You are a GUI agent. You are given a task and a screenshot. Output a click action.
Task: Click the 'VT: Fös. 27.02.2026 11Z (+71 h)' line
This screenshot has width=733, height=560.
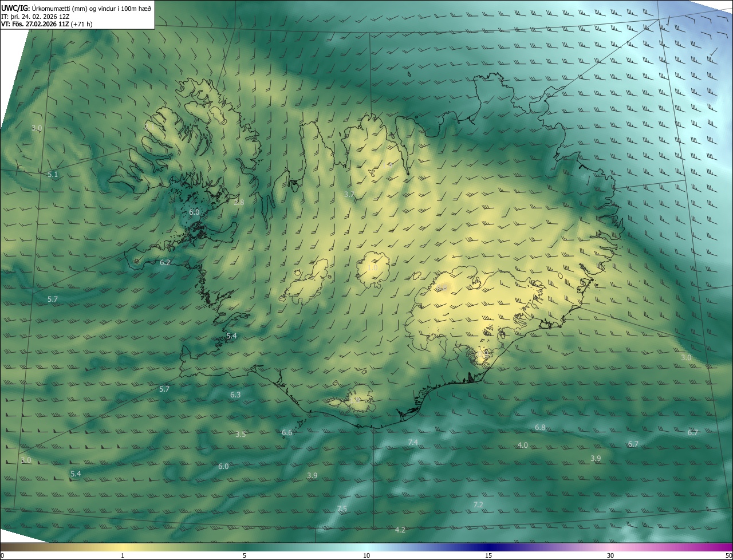(x=47, y=24)
